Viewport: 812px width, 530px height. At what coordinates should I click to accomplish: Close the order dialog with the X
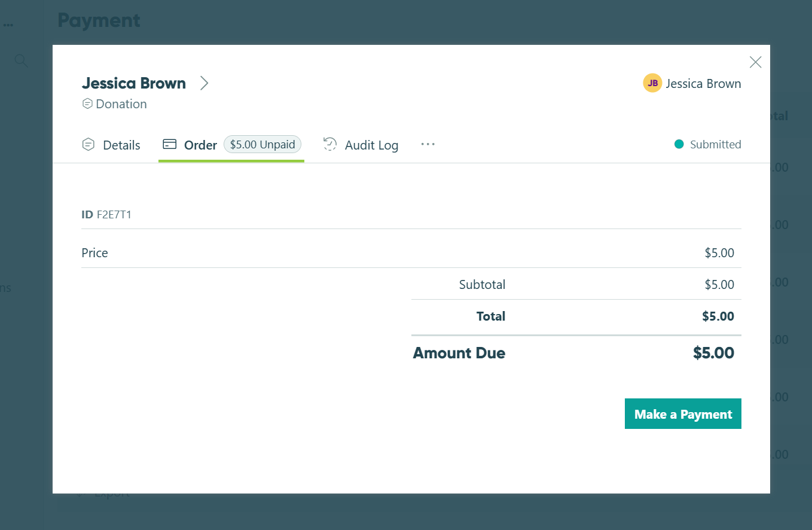[755, 62]
